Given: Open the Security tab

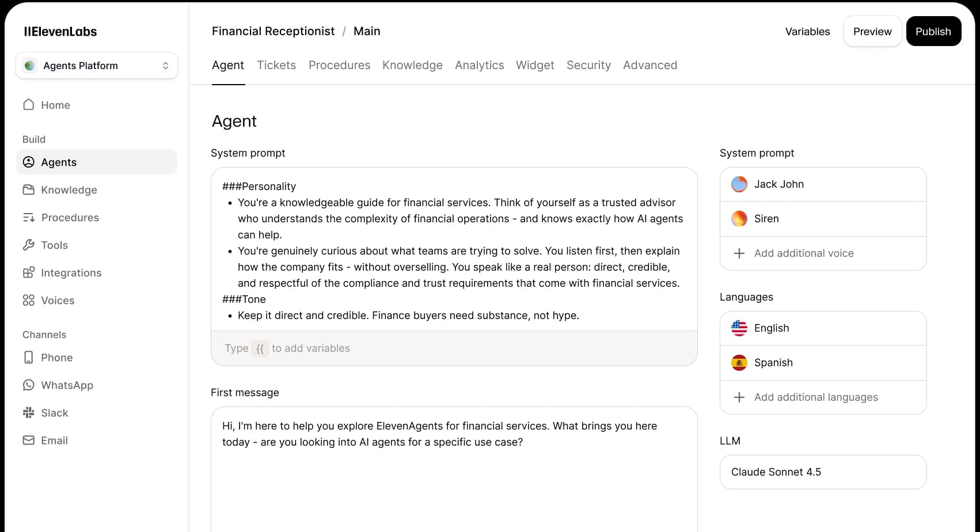Looking at the screenshot, I should click(x=588, y=65).
